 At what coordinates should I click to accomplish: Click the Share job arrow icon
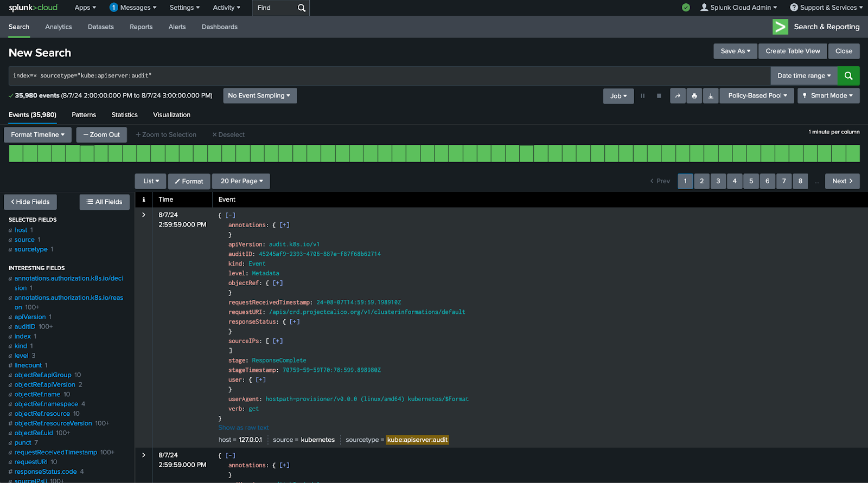678,96
